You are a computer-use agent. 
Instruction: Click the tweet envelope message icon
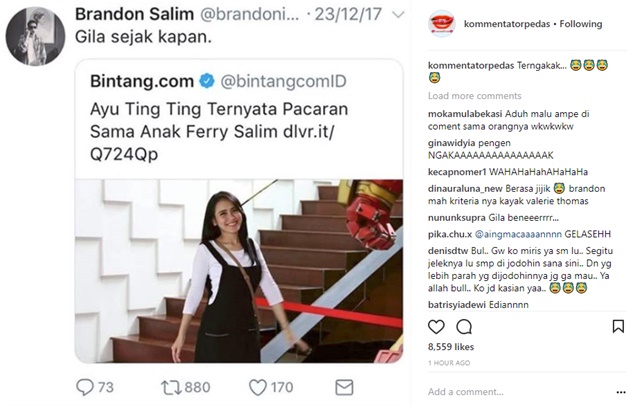(344, 388)
